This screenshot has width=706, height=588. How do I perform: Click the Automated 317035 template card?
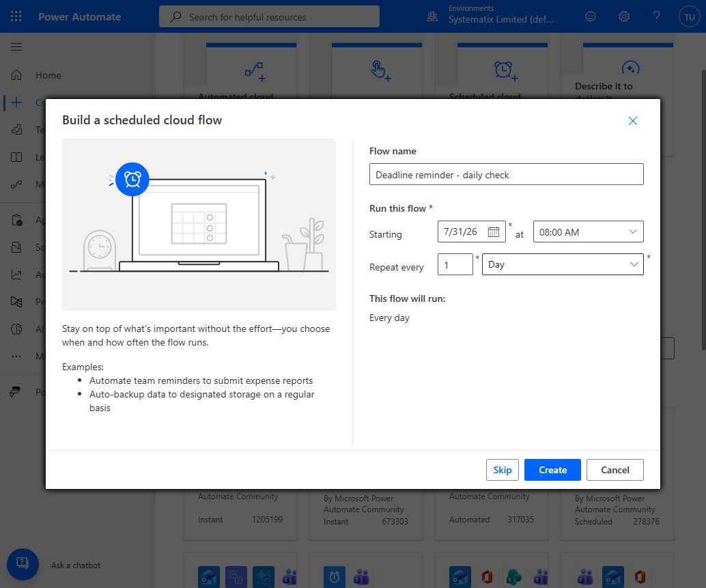tap(491, 515)
